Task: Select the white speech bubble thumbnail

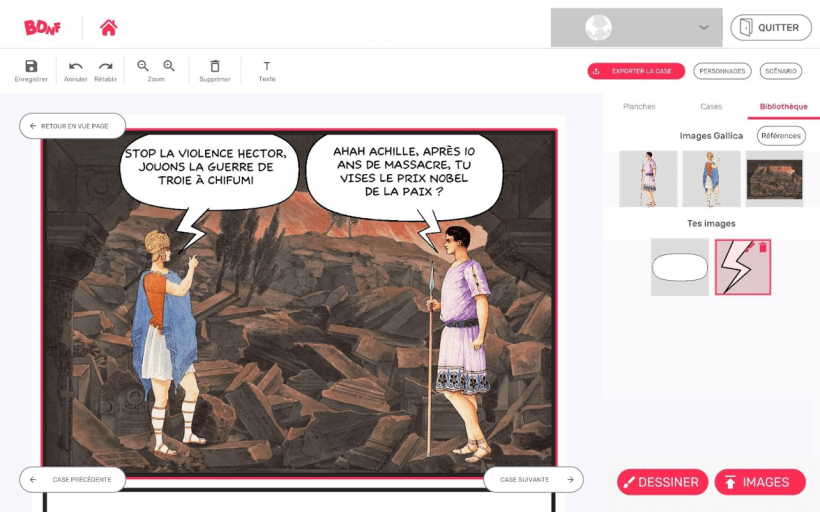Action: click(x=680, y=267)
